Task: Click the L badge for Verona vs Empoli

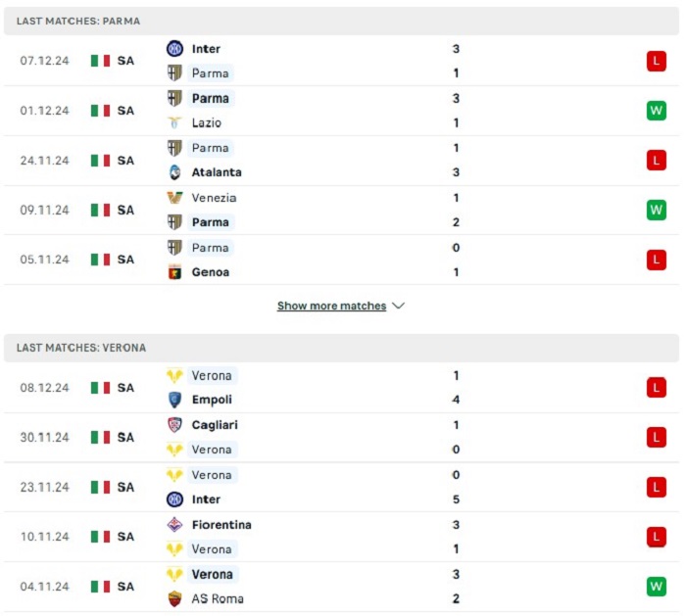Action: click(x=657, y=388)
